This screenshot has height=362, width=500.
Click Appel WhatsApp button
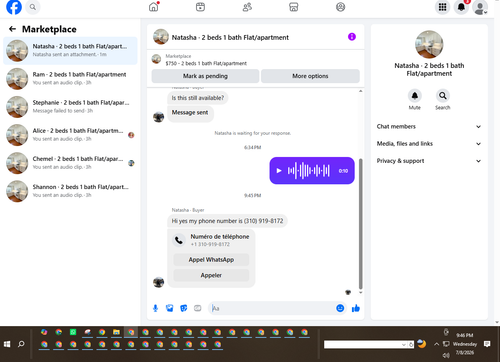211,260
